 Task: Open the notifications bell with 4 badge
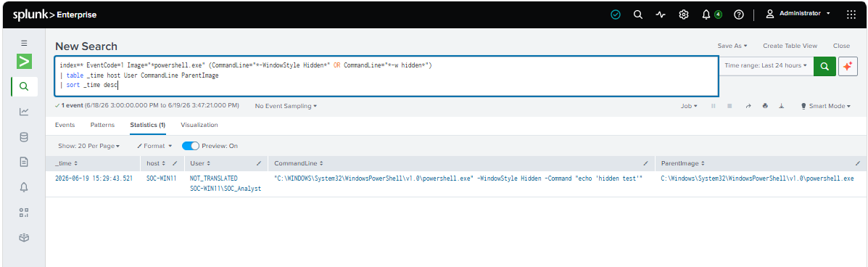[x=711, y=15]
